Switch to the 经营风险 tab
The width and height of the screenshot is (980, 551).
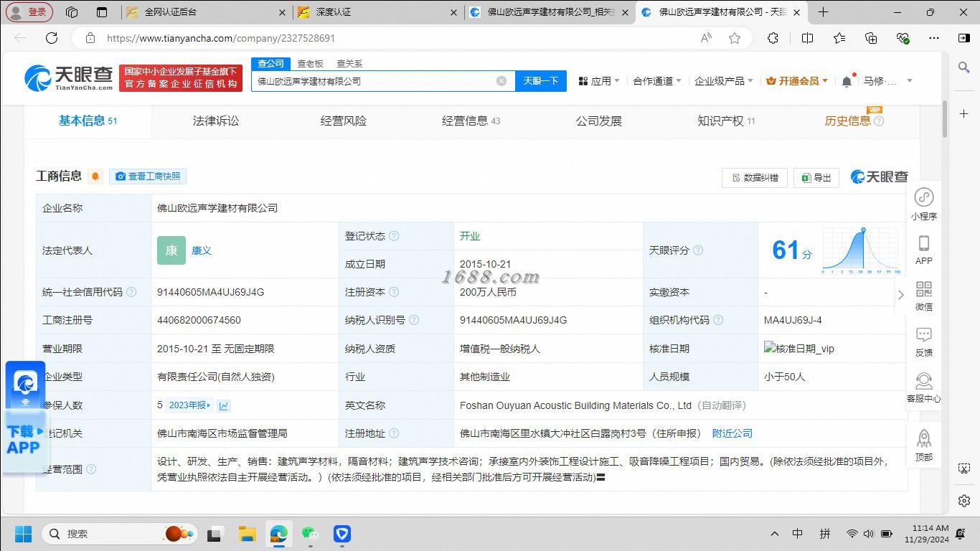[344, 121]
